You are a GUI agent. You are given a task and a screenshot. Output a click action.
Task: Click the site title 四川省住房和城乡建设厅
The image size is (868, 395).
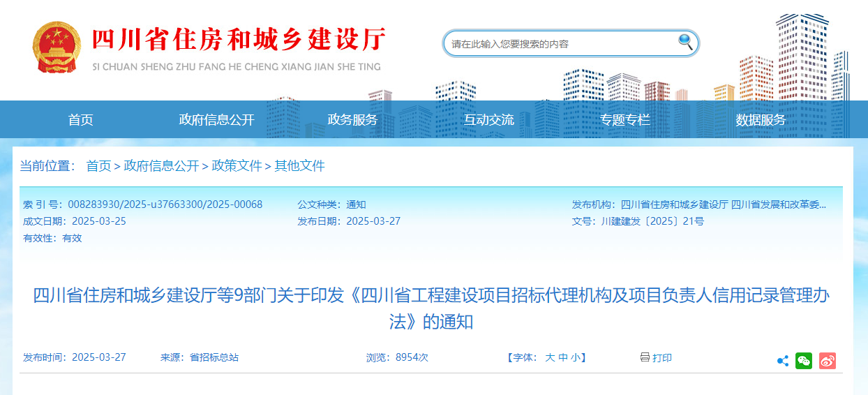pyautogui.click(x=239, y=39)
